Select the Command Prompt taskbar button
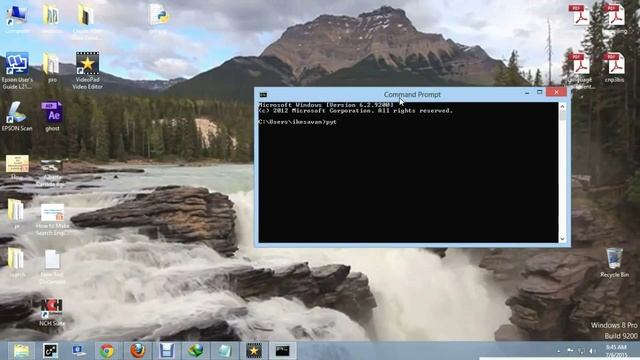 [282, 351]
